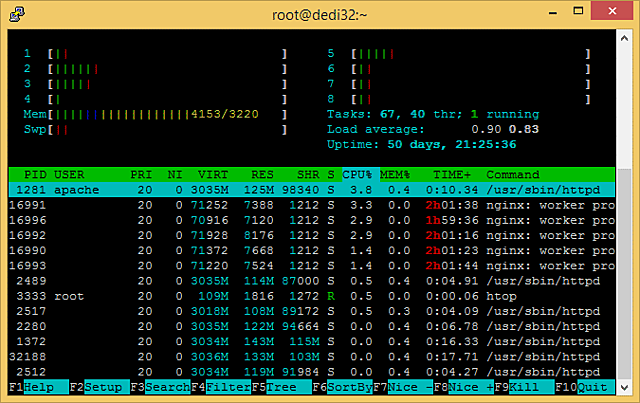The height and width of the screenshot is (403, 640).
Task: Select httpd process PID 32188
Action: [312, 357]
